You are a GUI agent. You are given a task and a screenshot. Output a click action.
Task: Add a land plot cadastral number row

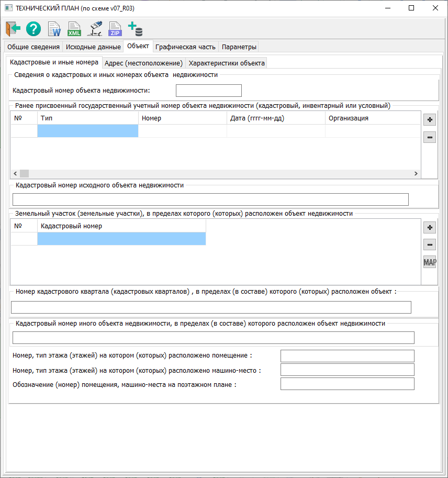click(430, 228)
